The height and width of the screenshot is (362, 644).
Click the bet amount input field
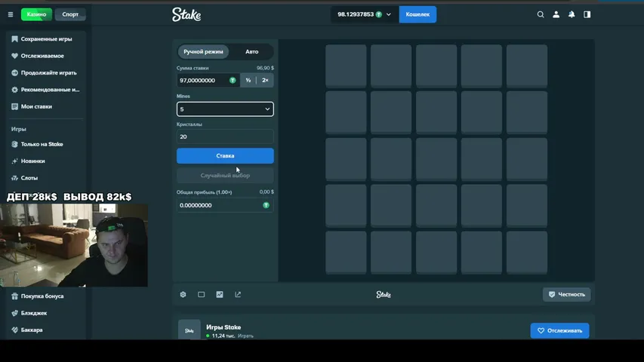coord(208,81)
